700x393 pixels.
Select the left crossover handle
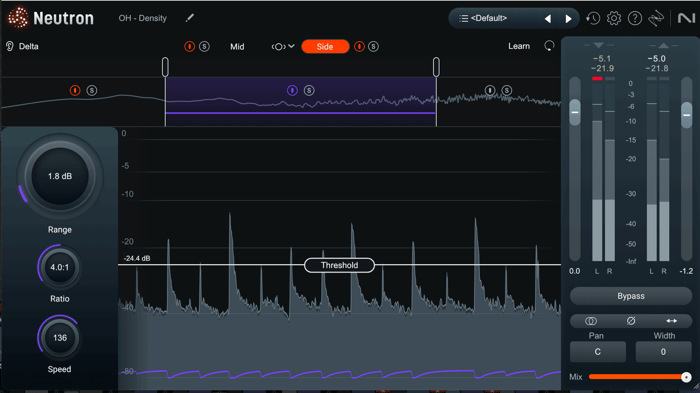pyautogui.click(x=165, y=67)
